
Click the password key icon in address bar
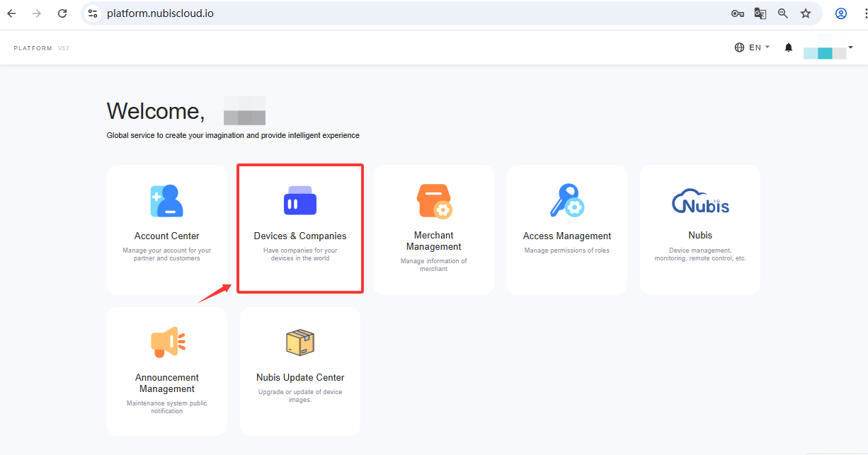738,13
